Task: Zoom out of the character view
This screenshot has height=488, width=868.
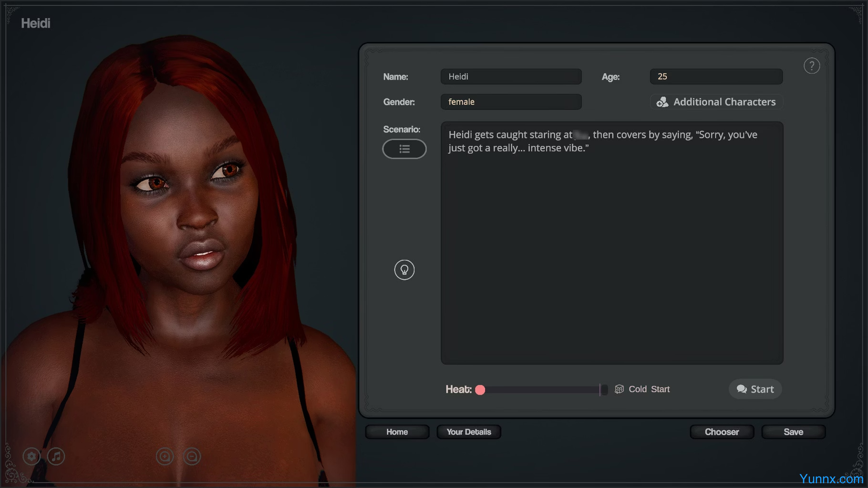Action: pos(192,456)
